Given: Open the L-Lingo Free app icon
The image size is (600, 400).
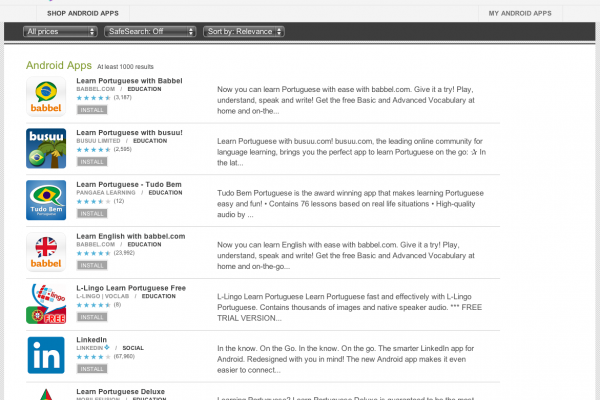Looking at the screenshot, I should pyautogui.click(x=46, y=304).
